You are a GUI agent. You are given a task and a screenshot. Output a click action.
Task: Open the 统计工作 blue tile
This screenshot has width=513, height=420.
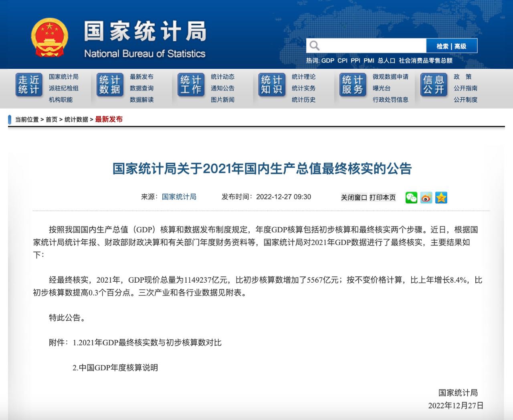[191, 85]
